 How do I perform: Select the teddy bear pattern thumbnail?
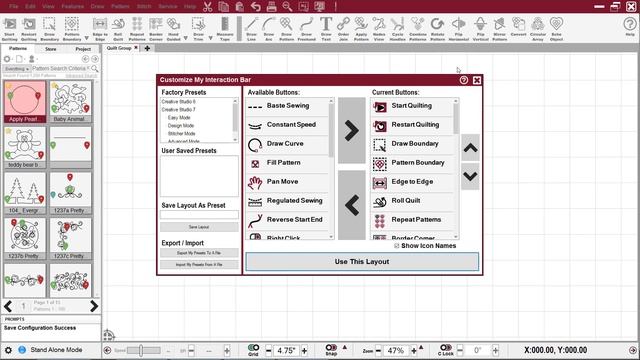coord(25,147)
